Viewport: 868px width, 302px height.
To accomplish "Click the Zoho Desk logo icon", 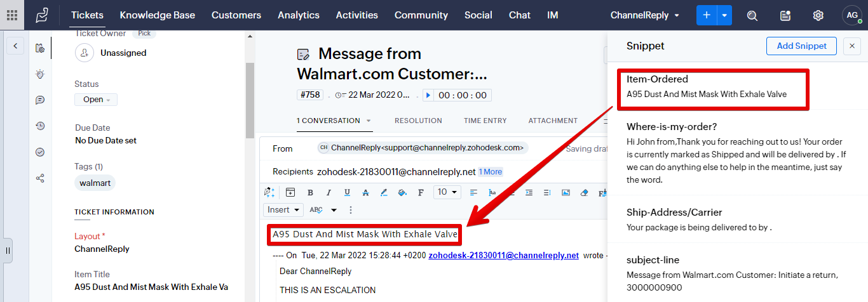I will [41, 15].
